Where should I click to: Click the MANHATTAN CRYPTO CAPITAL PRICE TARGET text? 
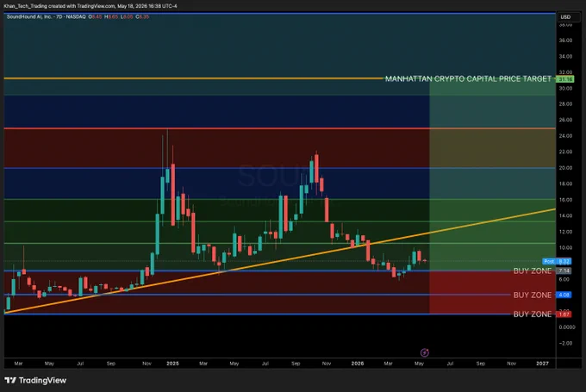tap(468, 79)
